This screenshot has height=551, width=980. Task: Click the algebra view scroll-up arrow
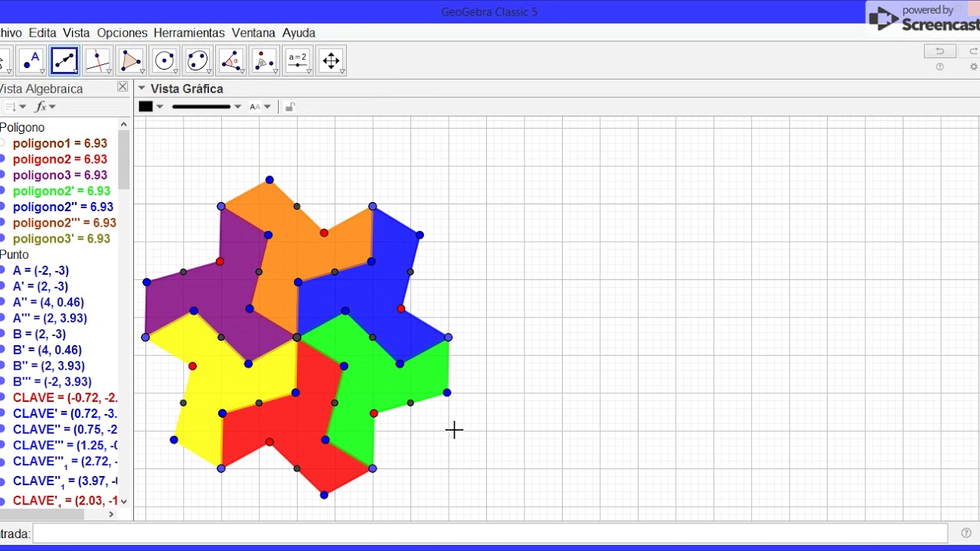tap(124, 125)
